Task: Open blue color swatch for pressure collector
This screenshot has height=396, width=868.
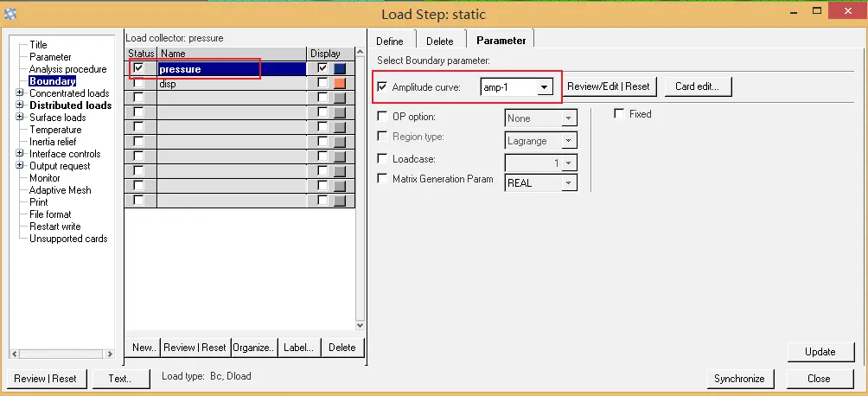Action: [340, 68]
